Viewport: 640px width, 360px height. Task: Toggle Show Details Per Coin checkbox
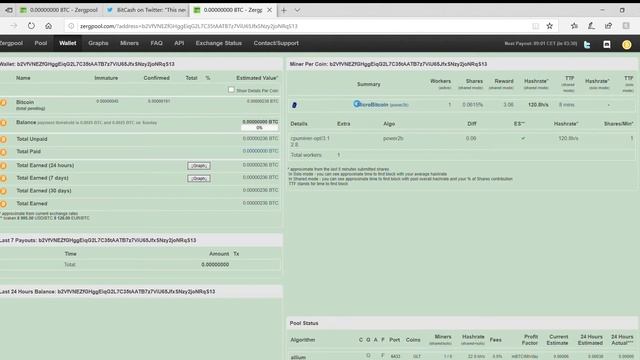click(x=231, y=90)
